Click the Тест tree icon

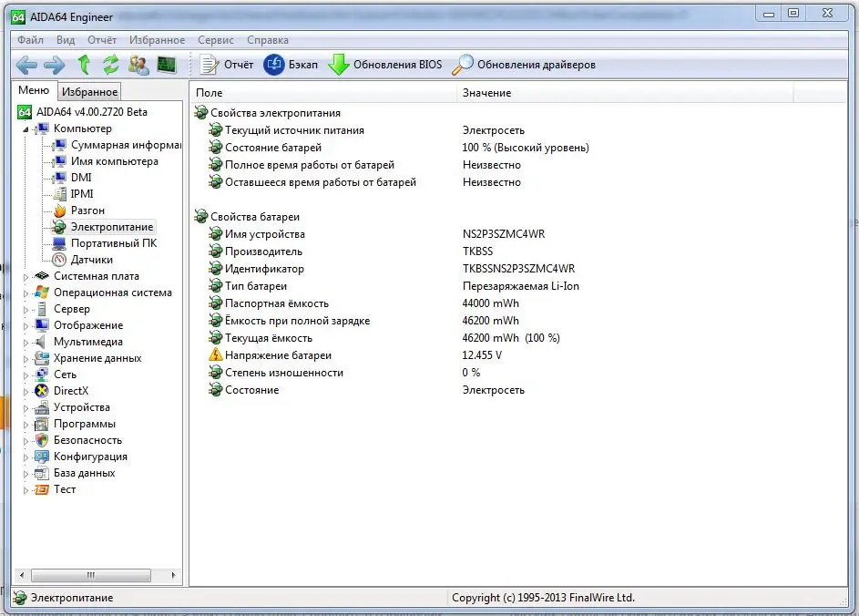pos(42,489)
